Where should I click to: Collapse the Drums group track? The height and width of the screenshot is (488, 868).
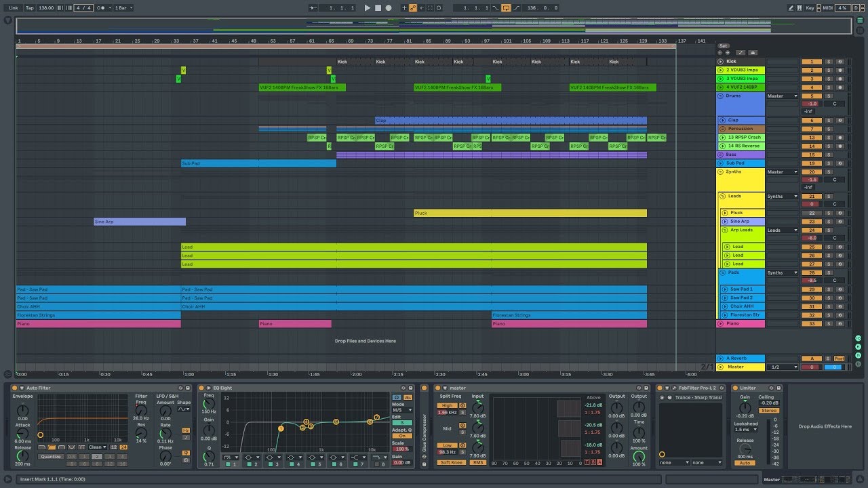[x=721, y=96]
